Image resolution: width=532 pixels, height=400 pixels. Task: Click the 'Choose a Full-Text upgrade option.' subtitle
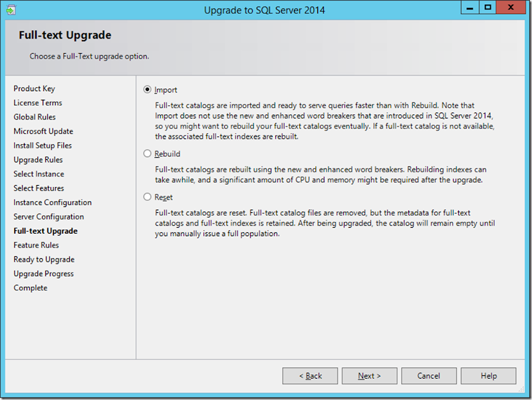89,57
